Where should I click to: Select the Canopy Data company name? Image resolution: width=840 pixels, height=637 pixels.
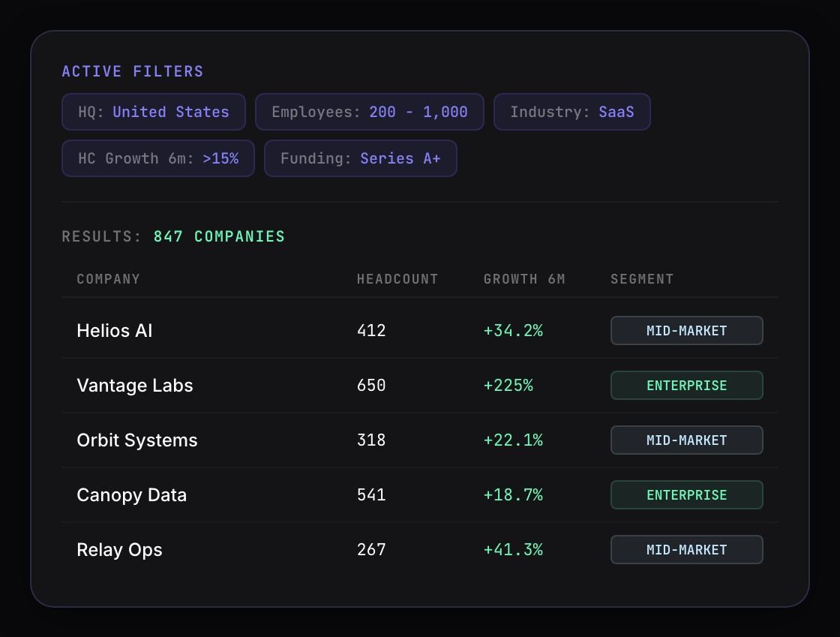point(132,495)
